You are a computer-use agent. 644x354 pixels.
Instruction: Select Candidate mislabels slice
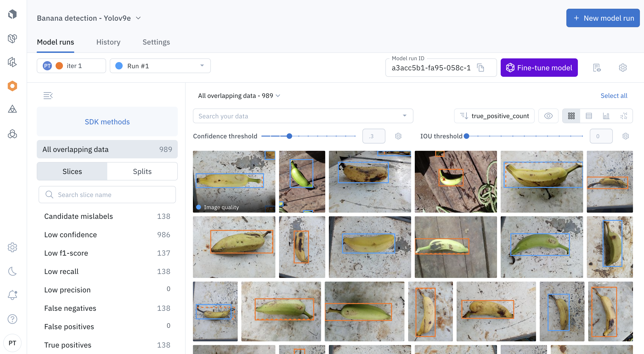pos(107,216)
